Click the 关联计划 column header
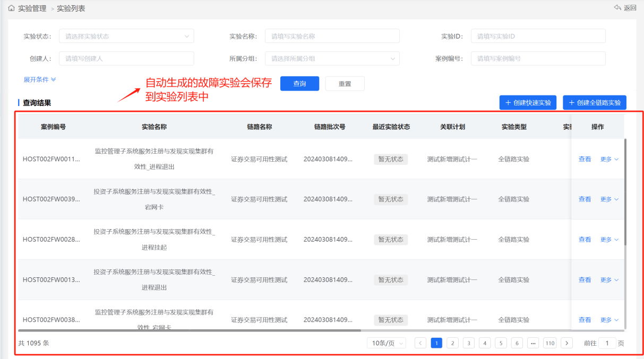This screenshot has height=359, width=644. tap(452, 127)
